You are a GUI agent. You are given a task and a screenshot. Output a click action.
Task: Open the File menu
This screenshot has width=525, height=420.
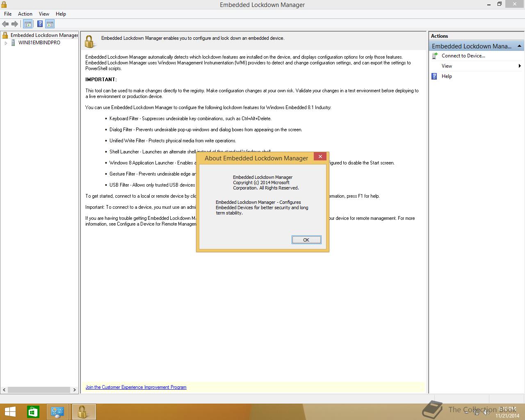tap(8, 14)
